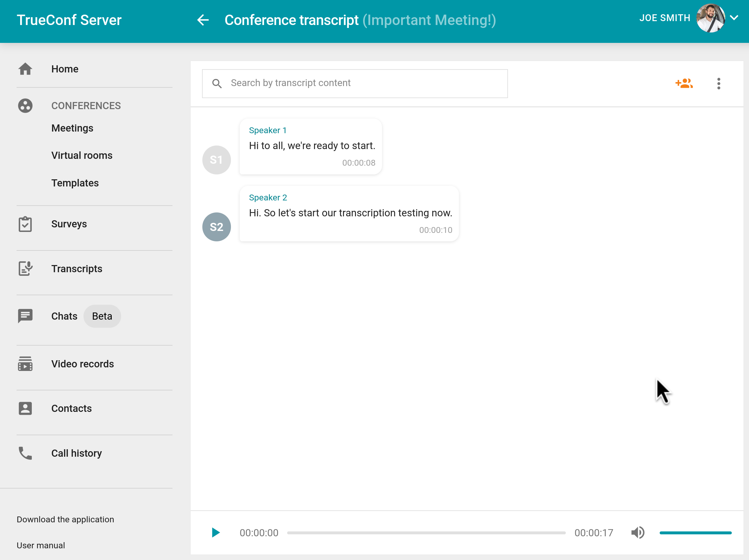749x560 pixels.
Task: Open the three-dot more options menu
Action: [719, 83]
